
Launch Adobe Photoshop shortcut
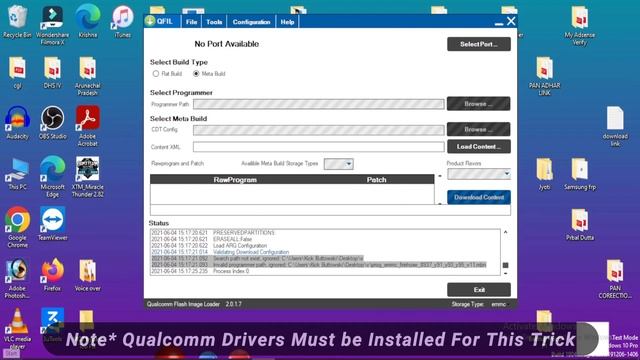(17, 279)
